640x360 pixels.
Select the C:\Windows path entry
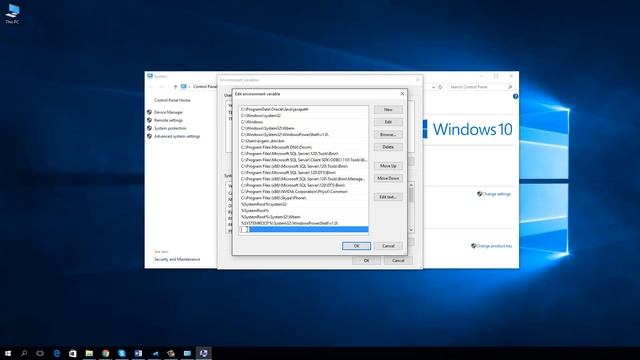coord(304,122)
